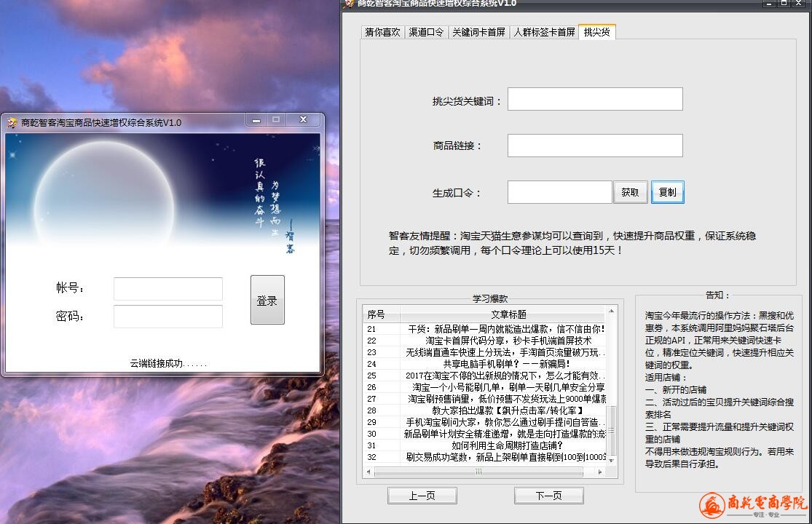
Task: Click the 帐号 field in login window
Action: 168,289
